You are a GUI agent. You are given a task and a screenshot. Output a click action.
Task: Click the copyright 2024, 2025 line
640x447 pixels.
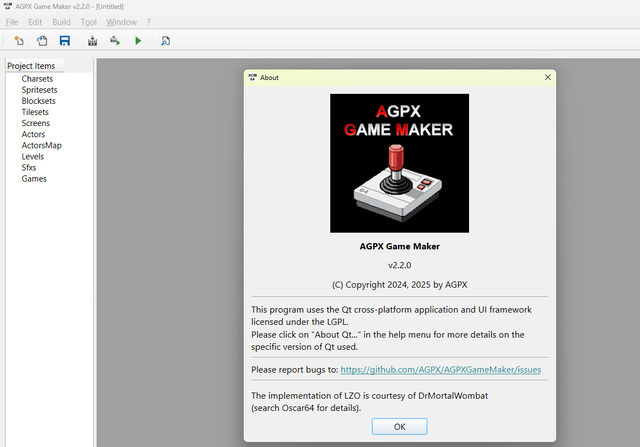[400, 285]
